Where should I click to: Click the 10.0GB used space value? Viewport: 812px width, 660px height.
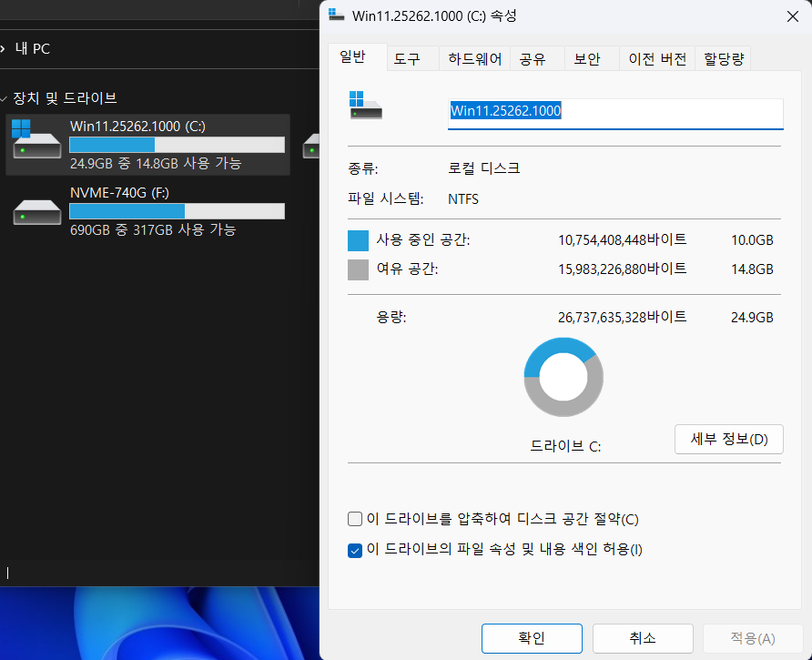pos(752,240)
